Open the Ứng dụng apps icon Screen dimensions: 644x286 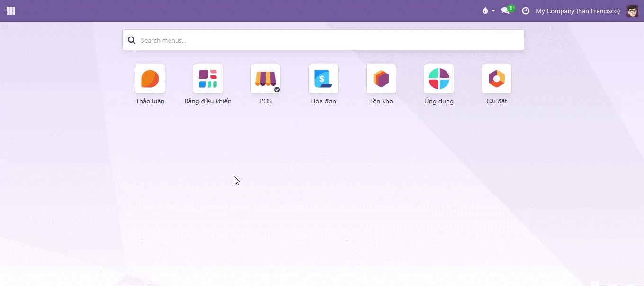(439, 79)
